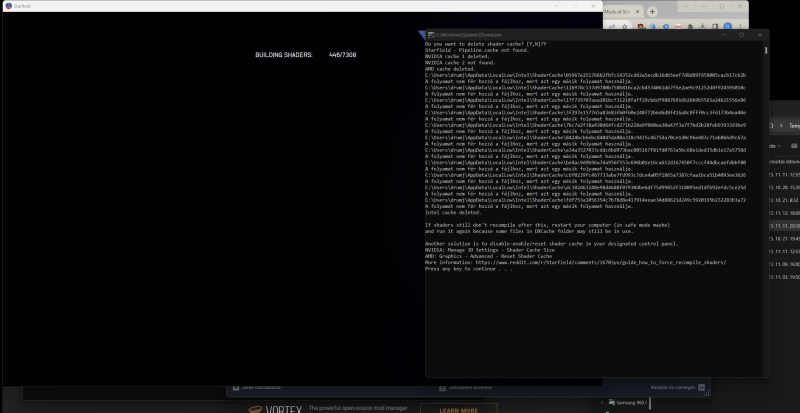Maximize the cmd.exe window
Screen dimensions: 800x413
point(741,35)
